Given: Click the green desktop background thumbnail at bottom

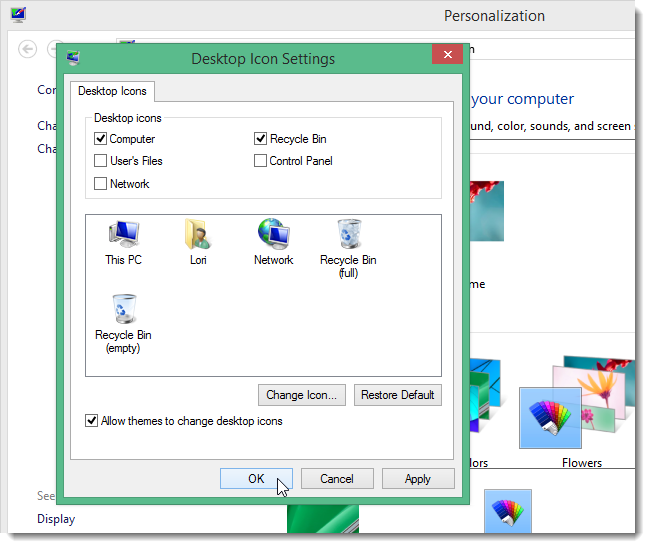Looking at the screenshot, I should point(323,519).
